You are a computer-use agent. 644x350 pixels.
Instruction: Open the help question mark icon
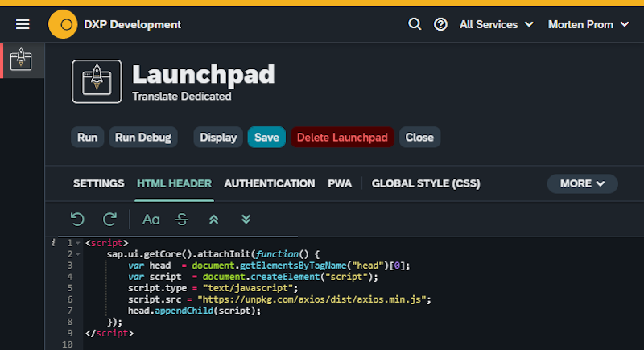pos(440,24)
